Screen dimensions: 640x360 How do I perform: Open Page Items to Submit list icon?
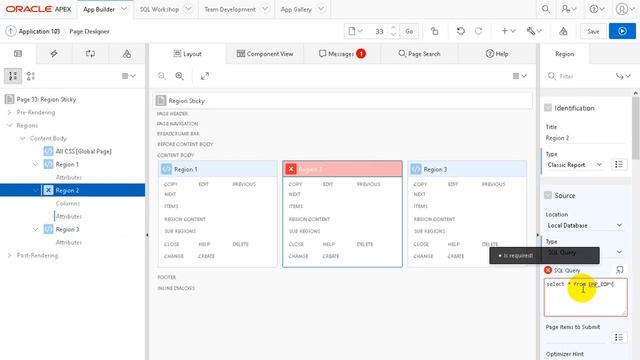click(x=619, y=337)
